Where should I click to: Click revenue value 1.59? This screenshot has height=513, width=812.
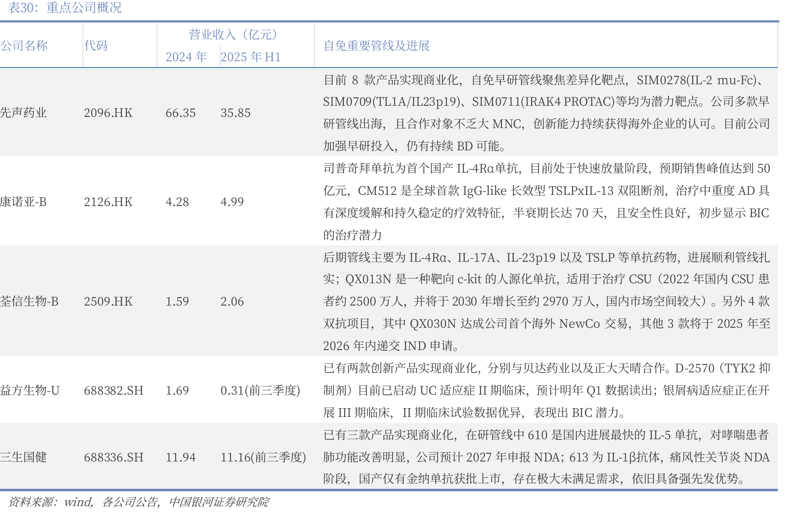coord(177,301)
